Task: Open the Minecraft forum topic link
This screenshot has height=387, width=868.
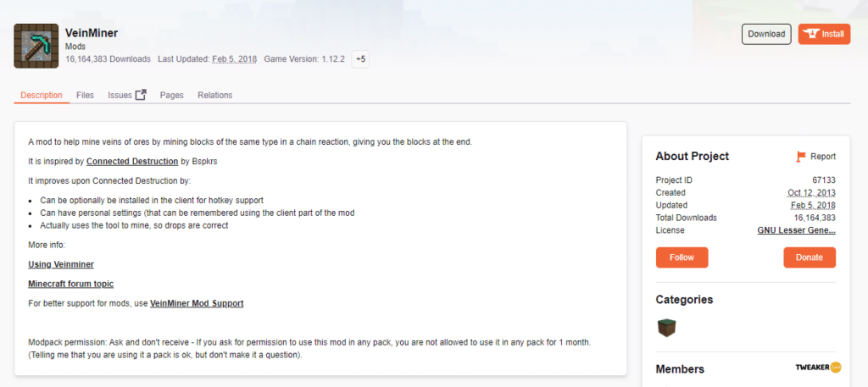Action: [71, 284]
